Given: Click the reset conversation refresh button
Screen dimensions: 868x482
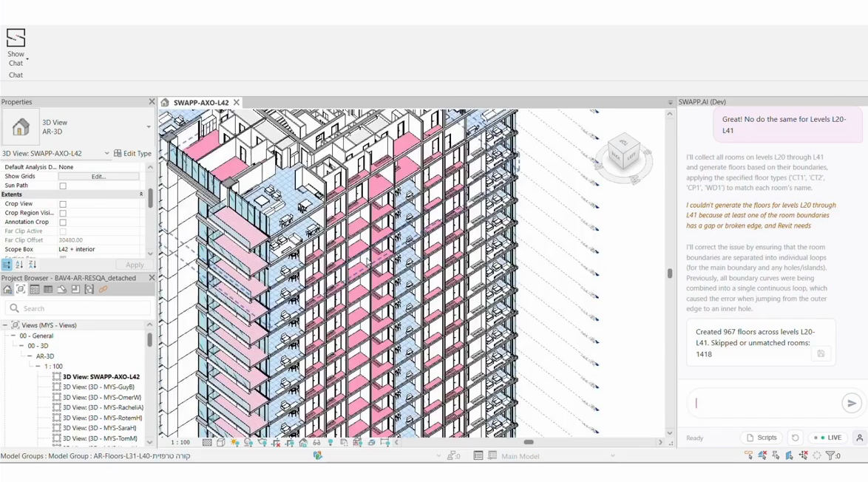Looking at the screenshot, I should tap(796, 438).
